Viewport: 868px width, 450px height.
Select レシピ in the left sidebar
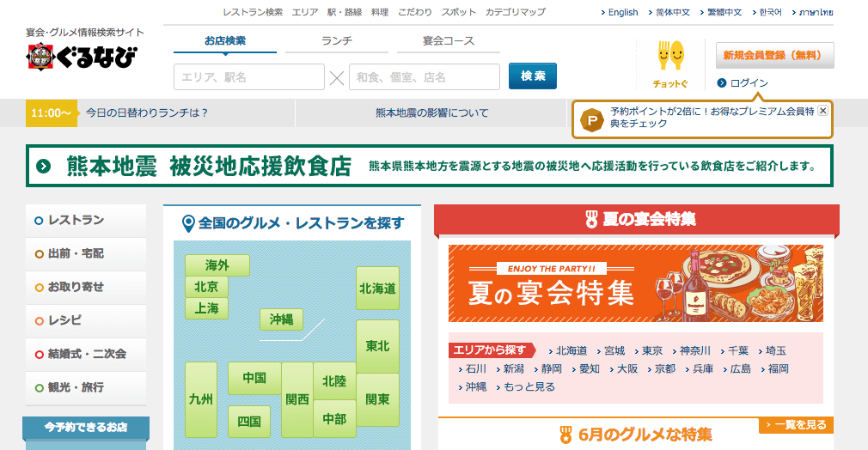[x=86, y=320]
